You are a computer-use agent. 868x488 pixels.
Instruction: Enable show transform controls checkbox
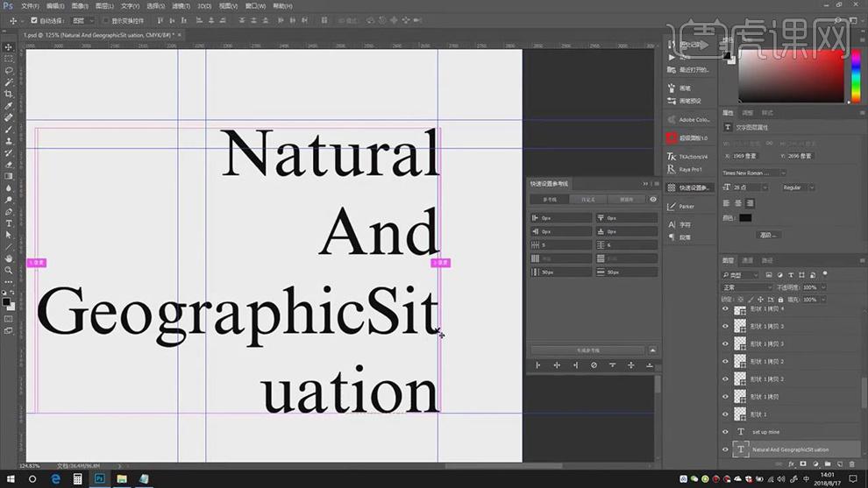click(x=106, y=20)
